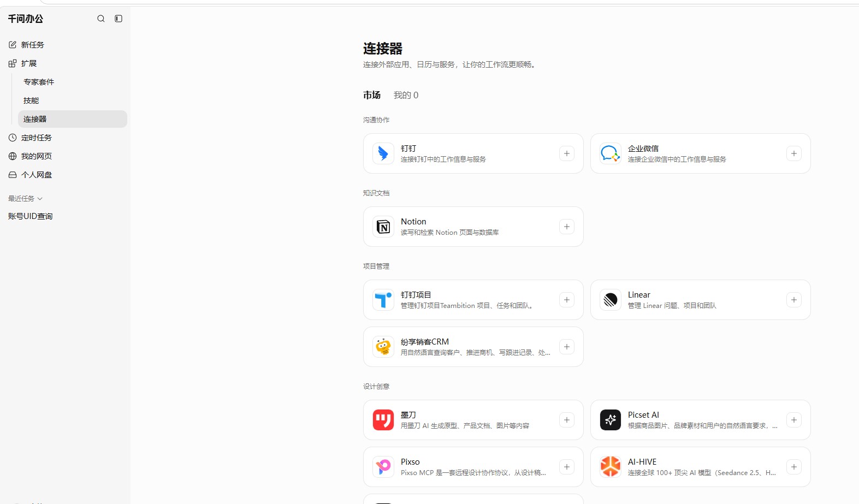Click the 扩展 grid icon
Image resolution: width=859 pixels, height=504 pixels.
coord(13,63)
